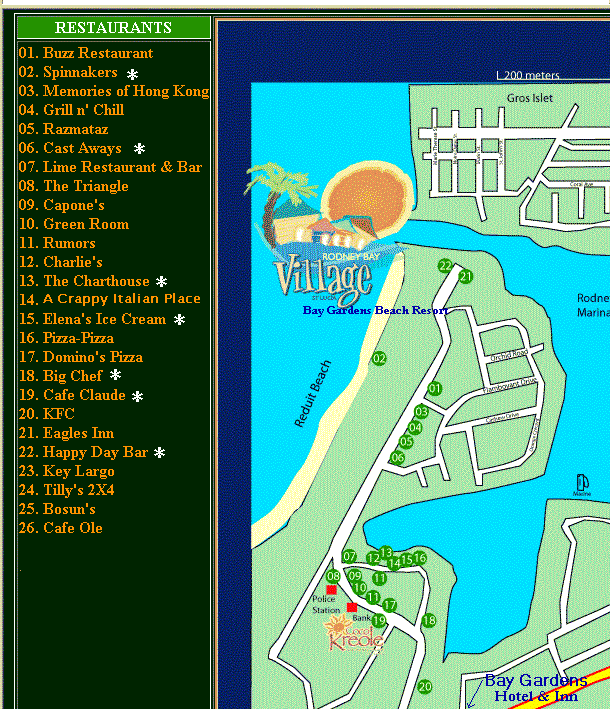
Task: Select 21. Eagles Inn entry
Action: (x=66, y=433)
